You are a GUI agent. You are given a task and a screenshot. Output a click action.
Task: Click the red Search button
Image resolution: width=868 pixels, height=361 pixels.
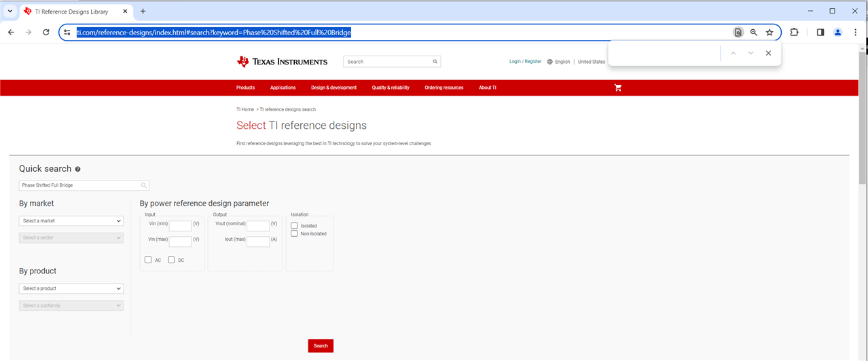[321, 346]
